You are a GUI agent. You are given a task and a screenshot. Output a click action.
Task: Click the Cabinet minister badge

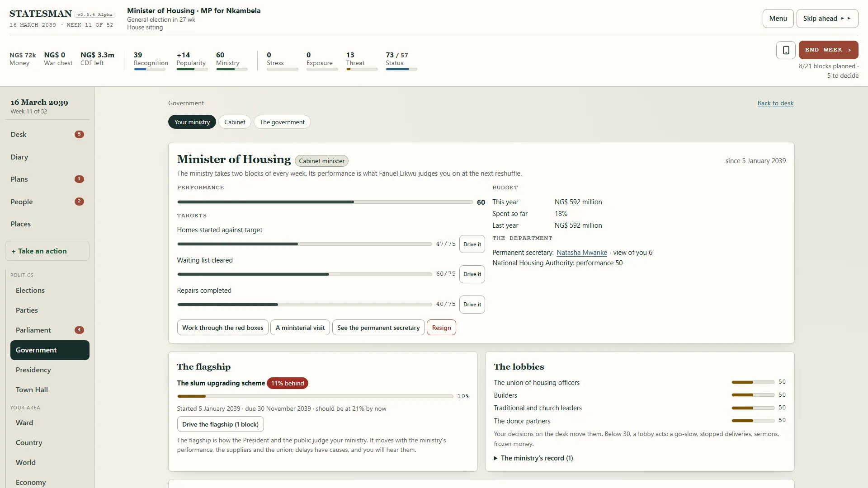coord(321,161)
